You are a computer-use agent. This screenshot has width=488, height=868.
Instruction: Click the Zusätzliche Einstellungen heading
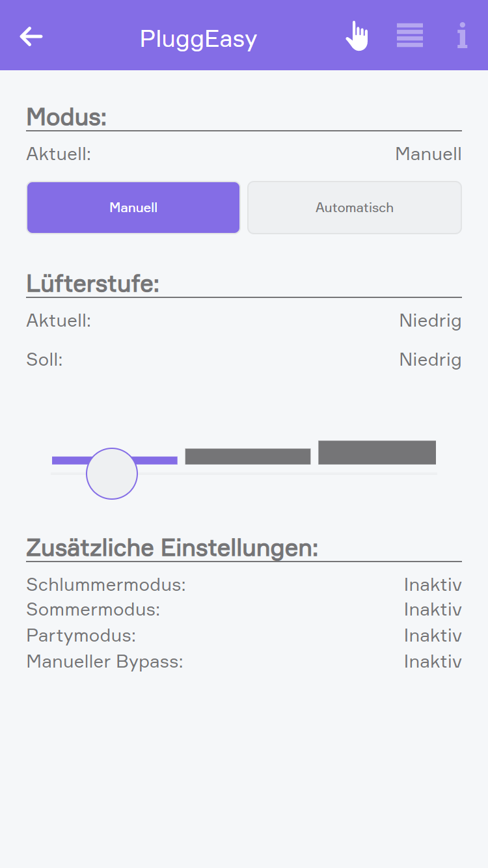point(172,549)
